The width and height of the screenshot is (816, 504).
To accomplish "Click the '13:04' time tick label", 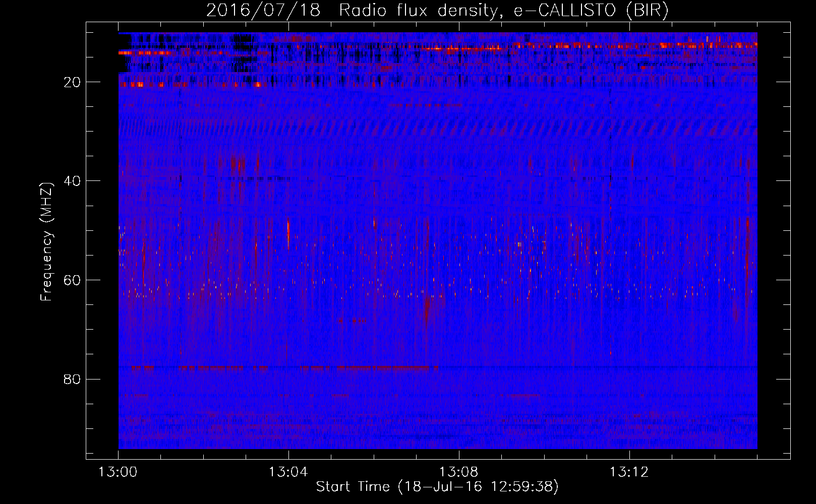I will click(288, 472).
